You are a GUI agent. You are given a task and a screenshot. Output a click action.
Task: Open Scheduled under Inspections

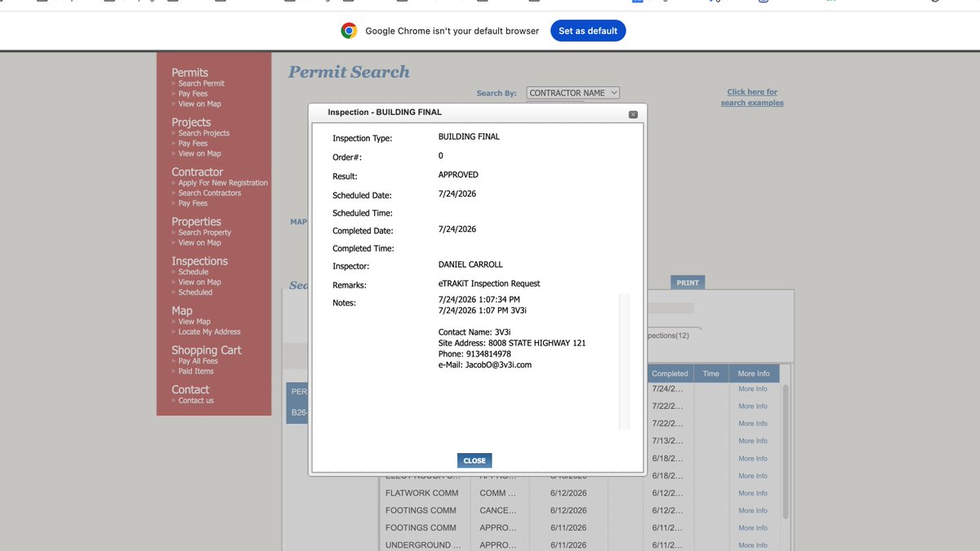(195, 292)
